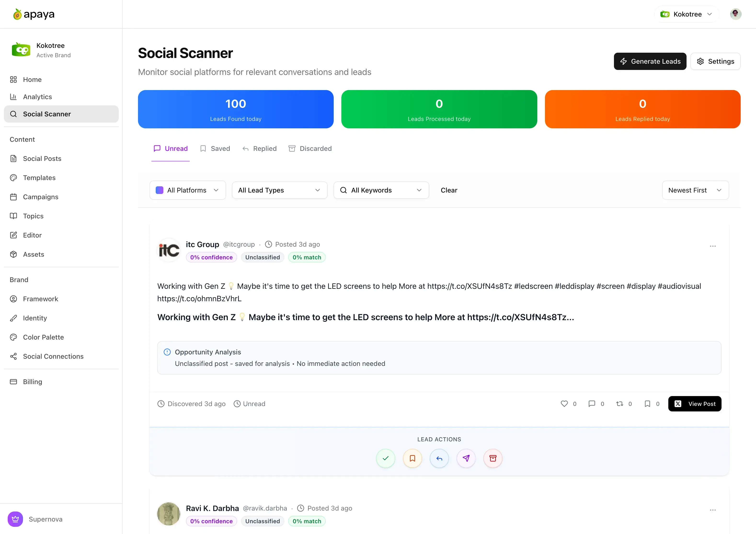Open the three-dot menu on itc Group's post

tap(713, 246)
